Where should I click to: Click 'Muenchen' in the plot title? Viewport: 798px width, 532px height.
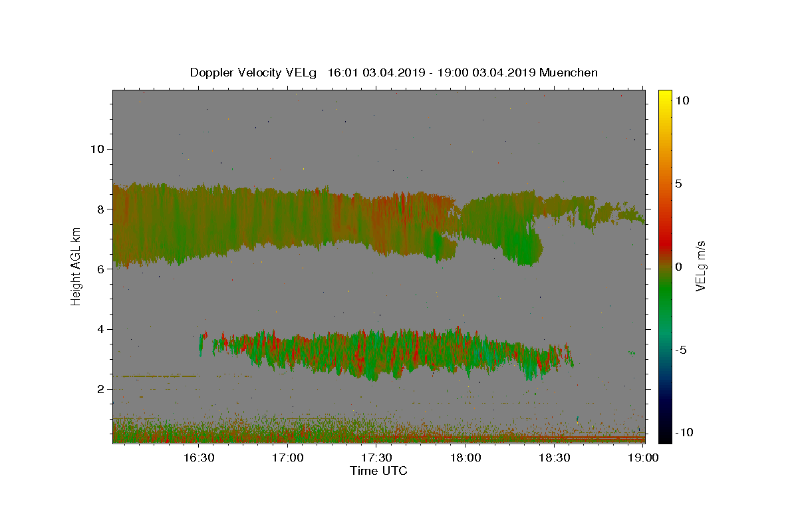point(569,72)
